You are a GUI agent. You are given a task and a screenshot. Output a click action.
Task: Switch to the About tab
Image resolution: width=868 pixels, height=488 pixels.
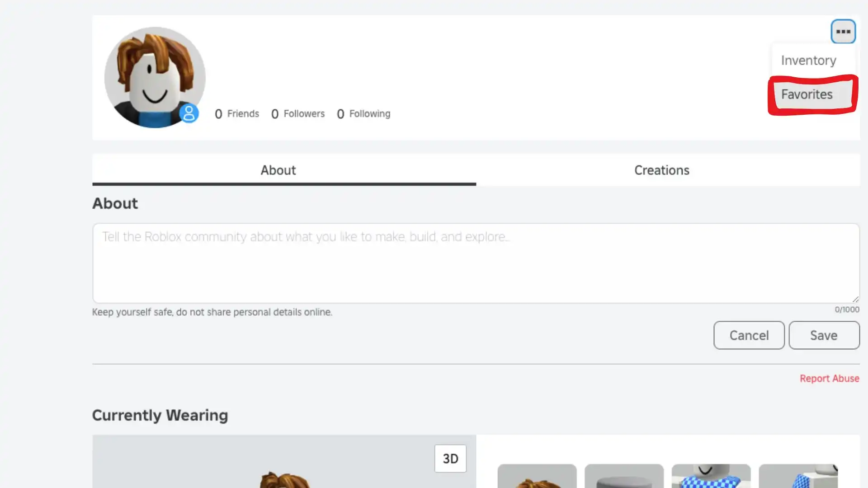tap(278, 170)
